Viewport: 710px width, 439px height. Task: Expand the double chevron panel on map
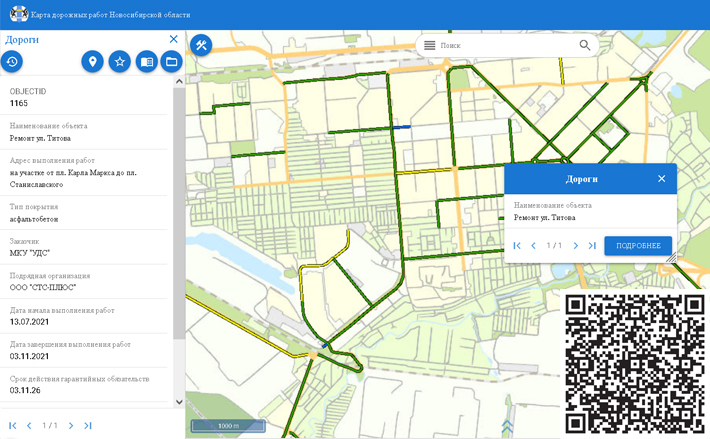pos(507,425)
